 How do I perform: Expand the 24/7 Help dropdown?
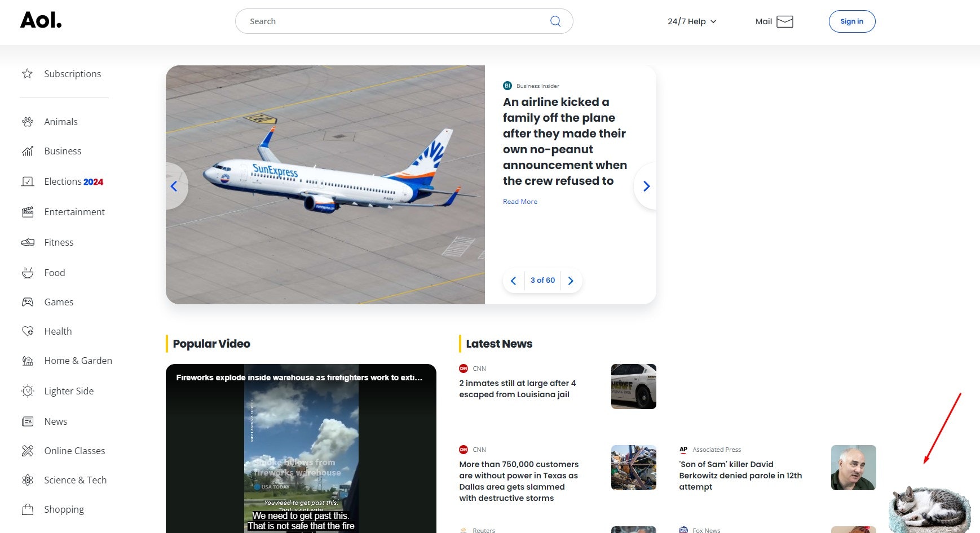point(692,21)
